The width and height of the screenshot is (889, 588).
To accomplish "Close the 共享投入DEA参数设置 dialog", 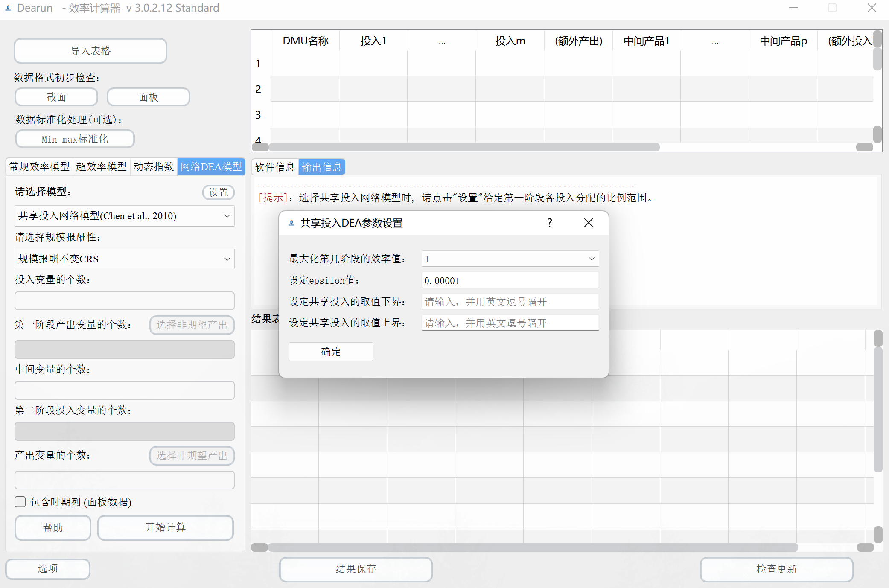I will tap(588, 223).
